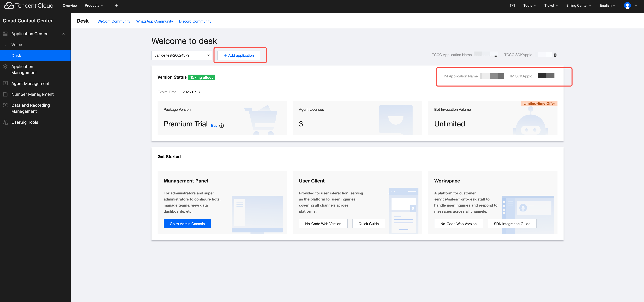Open Data and Recording Management section
This screenshot has width=644, height=302.
[30, 108]
